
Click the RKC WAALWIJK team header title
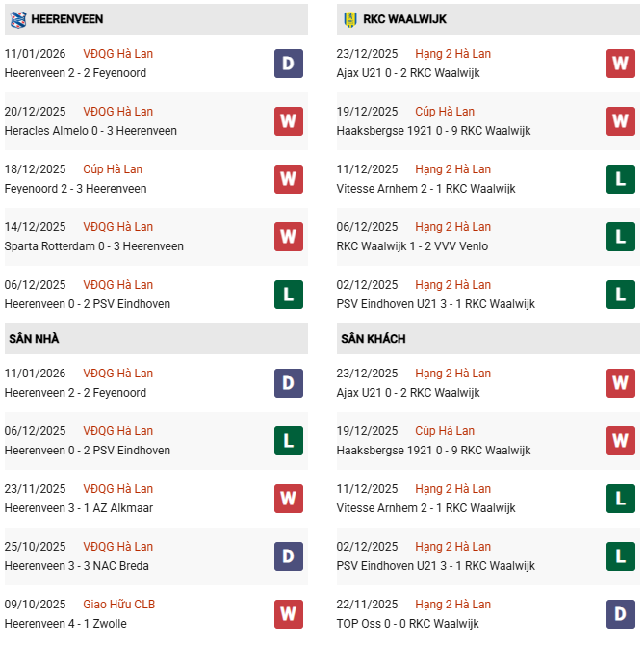[405, 19]
